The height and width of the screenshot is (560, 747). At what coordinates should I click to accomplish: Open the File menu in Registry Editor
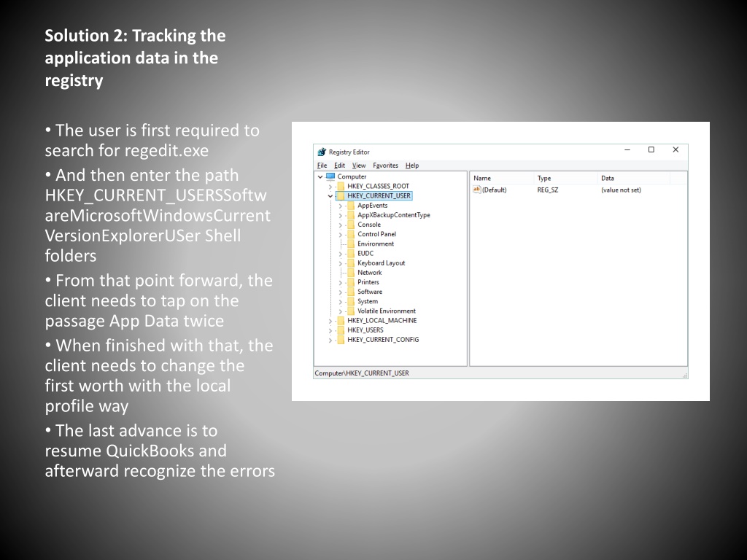pos(322,166)
